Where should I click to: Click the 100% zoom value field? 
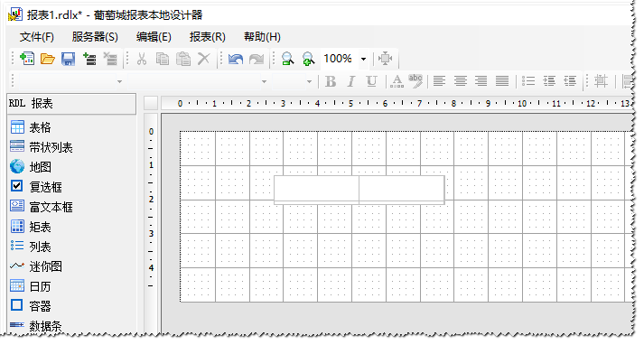coord(338,59)
